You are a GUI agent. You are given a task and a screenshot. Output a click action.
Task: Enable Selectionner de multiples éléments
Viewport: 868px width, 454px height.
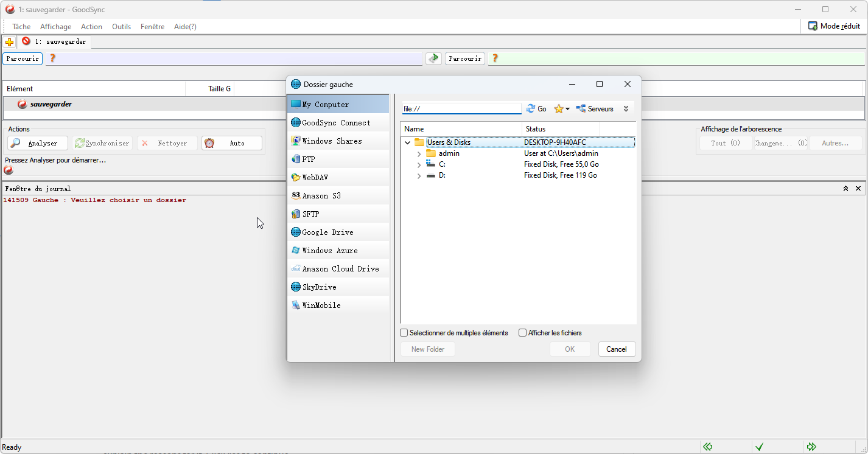pyautogui.click(x=404, y=333)
